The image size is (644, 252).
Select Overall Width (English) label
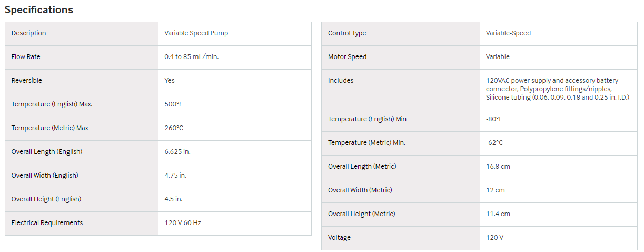[x=45, y=176]
